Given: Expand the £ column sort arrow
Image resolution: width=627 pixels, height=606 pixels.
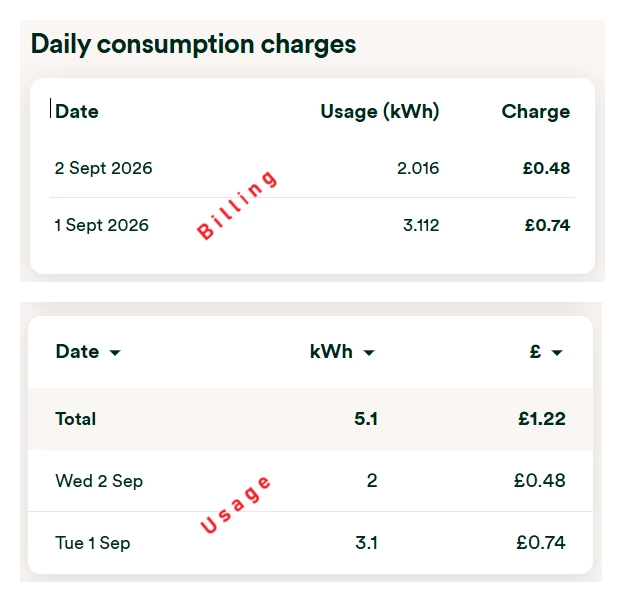Looking at the screenshot, I should 557,352.
